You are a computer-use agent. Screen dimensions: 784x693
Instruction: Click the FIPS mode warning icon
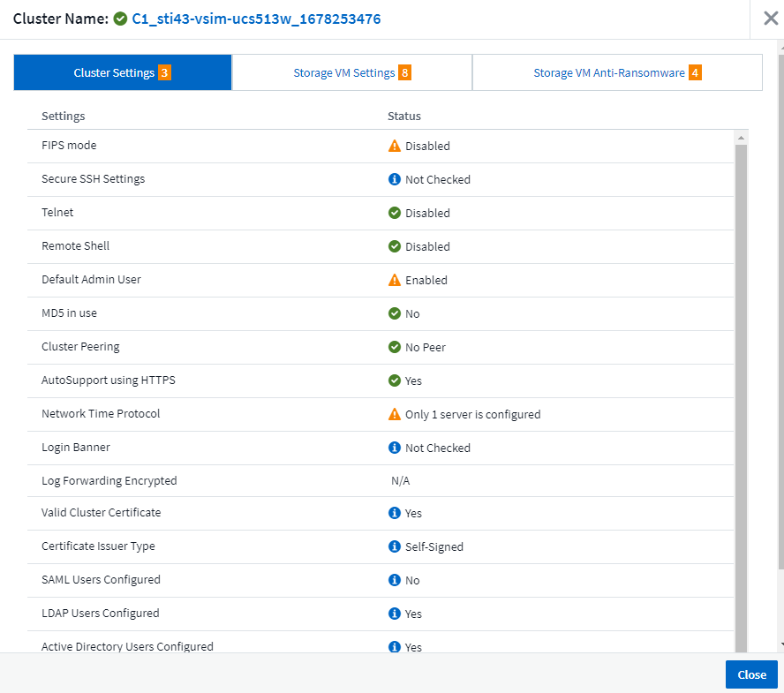coord(395,146)
